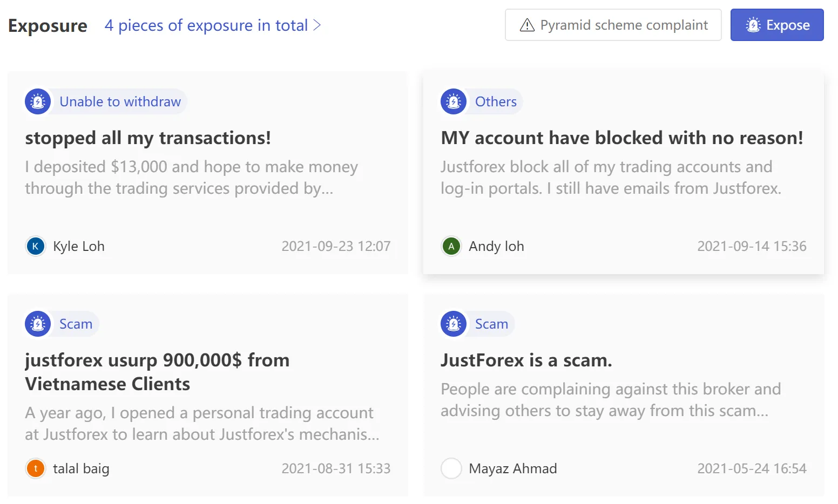
Task: Open Kyle Loh's avatar
Action: click(36, 246)
